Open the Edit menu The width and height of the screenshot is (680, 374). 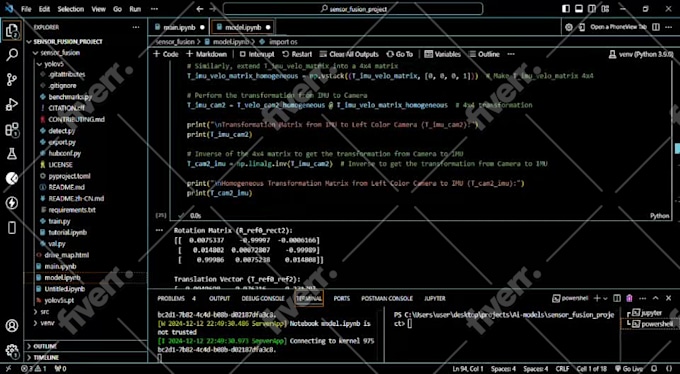[x=44, y=9]
